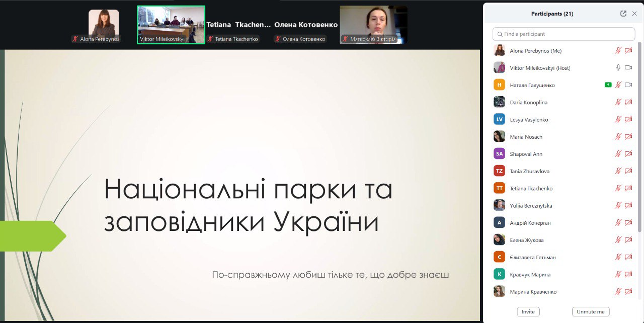The height and width of the screenshot is (323, 644).
Task: Click Maria Nosach's avatar in list
Action: click(499, 137)
